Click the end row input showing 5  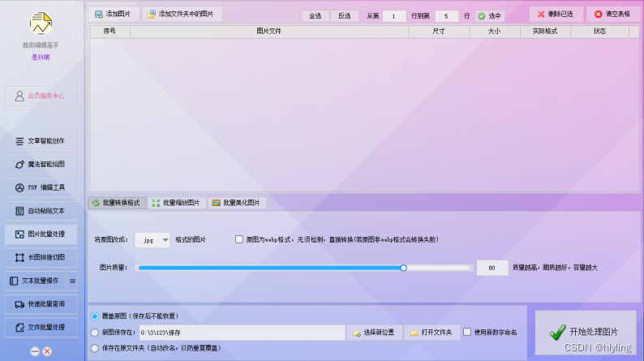pos(446,16)
